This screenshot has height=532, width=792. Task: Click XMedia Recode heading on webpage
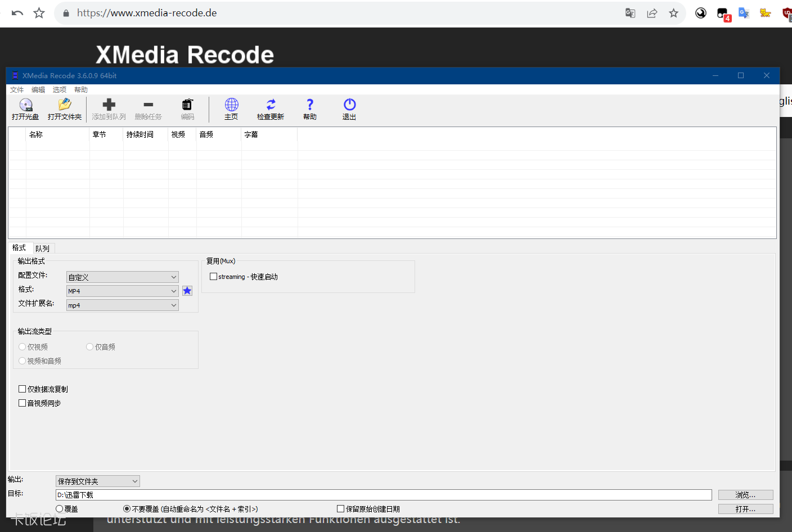pyautogui.click(x=185, y=55)
